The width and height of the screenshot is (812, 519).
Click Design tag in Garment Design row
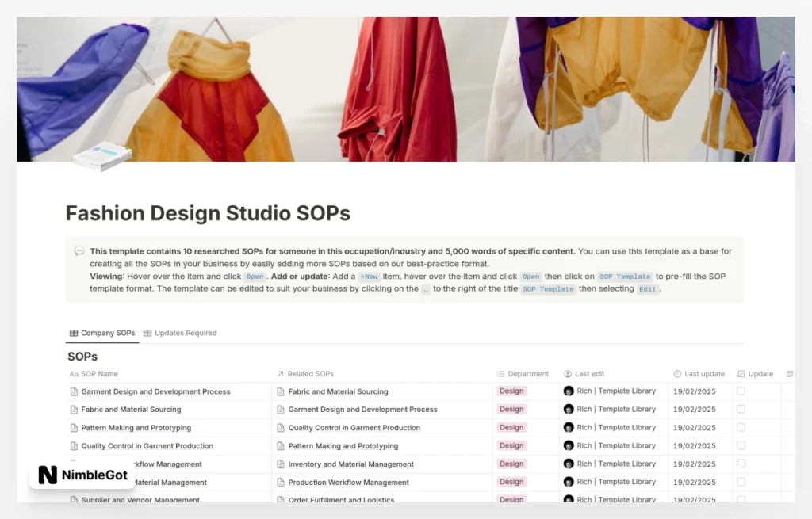[511, 391]
